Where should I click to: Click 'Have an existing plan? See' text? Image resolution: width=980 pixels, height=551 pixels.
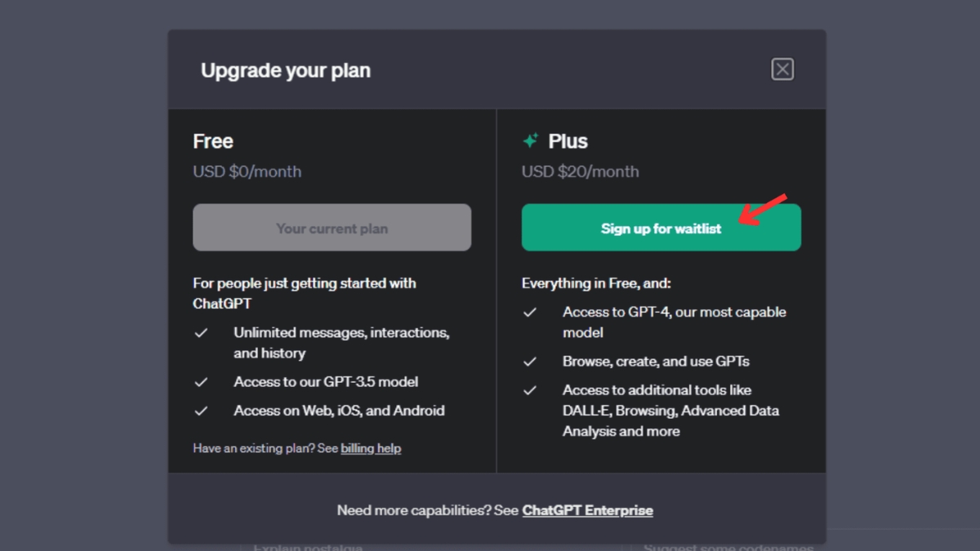point(265,448)
